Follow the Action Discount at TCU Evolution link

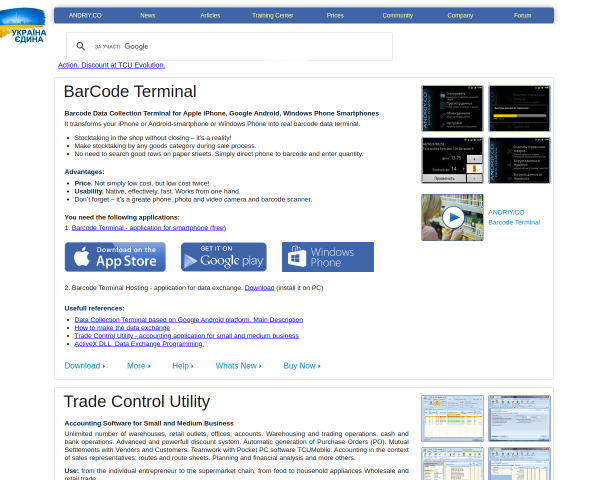pos(111,65)
